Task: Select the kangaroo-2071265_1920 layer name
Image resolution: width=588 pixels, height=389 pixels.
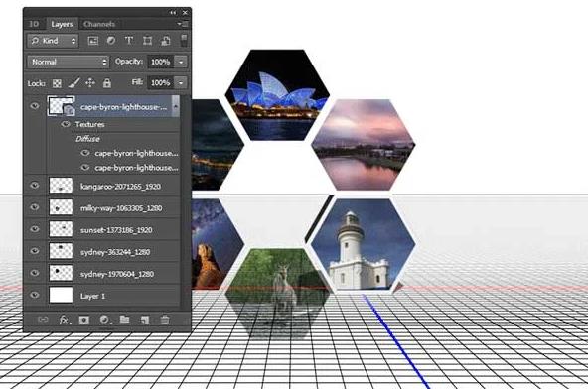Action: [x=120, y=187]
